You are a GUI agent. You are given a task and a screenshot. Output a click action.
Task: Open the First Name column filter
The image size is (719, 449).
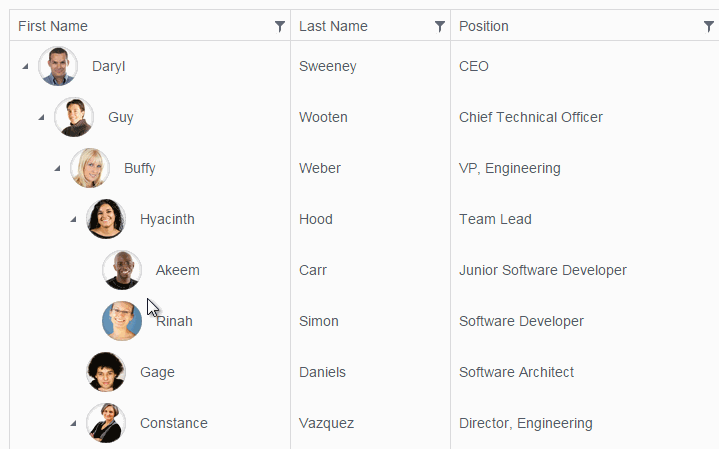tap(280, 27)
